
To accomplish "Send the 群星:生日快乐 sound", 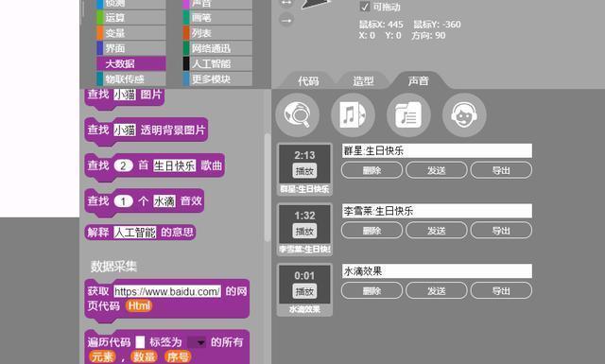I will 437,170.
